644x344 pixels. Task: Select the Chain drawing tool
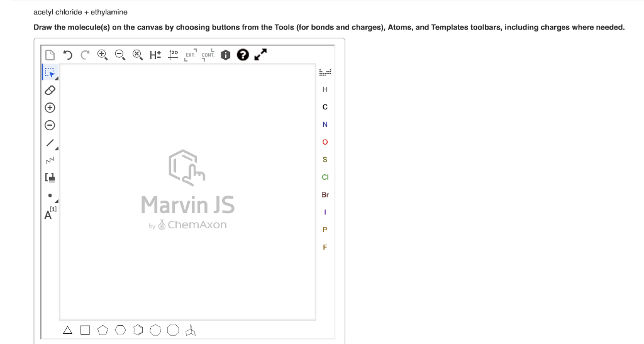tap(50, 160)
